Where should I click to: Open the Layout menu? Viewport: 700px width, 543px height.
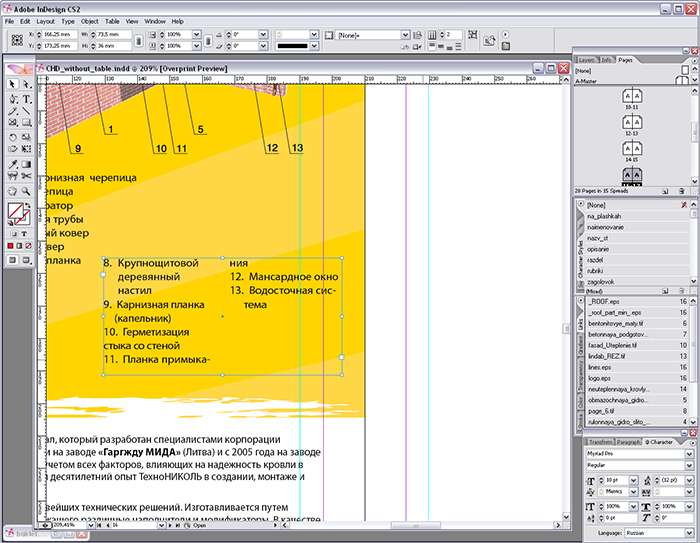pyautogui.click(x=46, y=21)
